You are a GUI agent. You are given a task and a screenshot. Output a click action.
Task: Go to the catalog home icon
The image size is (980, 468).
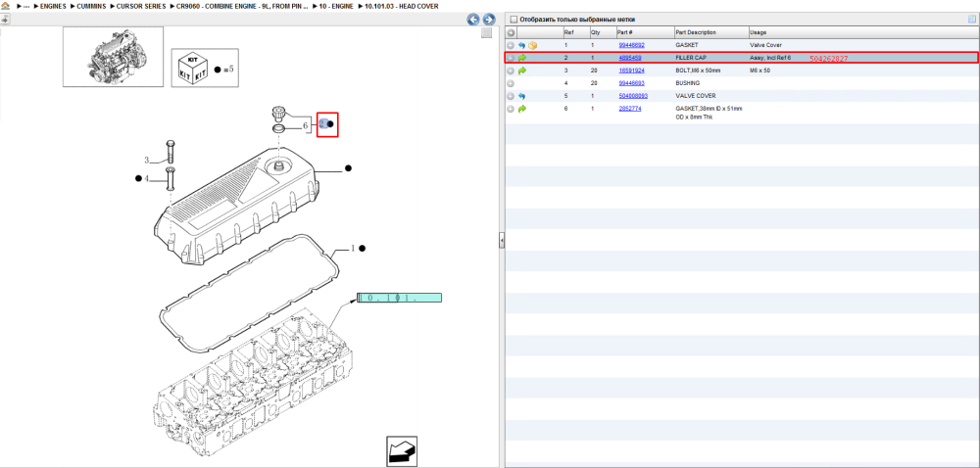(x=5, y=6)
